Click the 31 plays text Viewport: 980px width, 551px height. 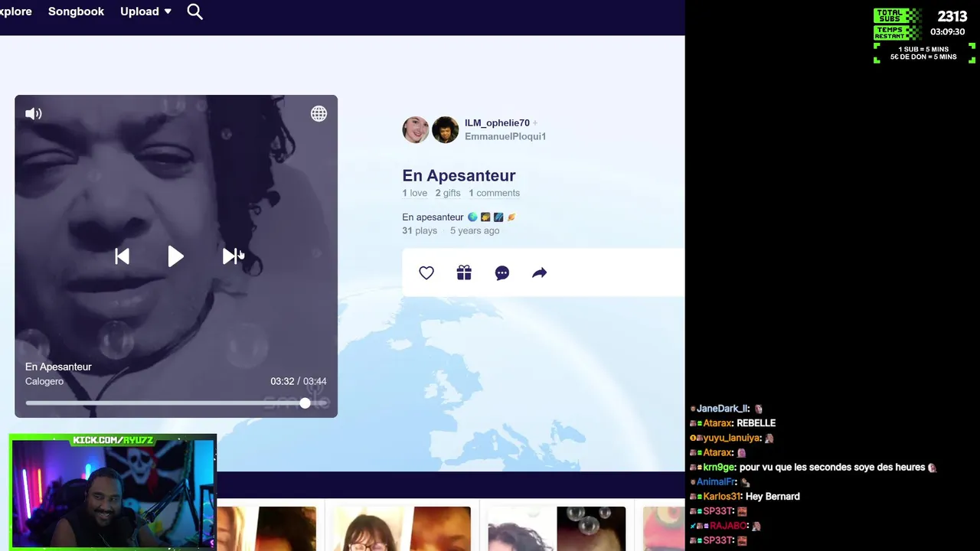point(420,230)
